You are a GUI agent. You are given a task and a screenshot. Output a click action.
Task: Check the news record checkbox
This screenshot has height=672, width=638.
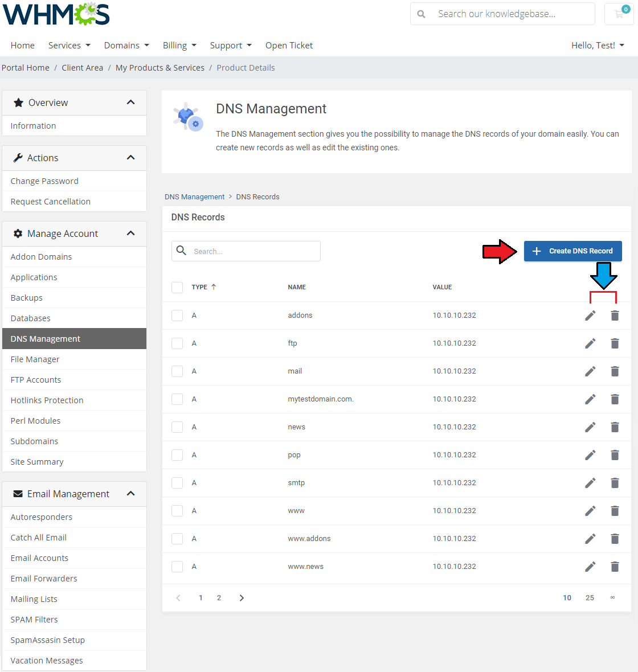coord(177,427)
